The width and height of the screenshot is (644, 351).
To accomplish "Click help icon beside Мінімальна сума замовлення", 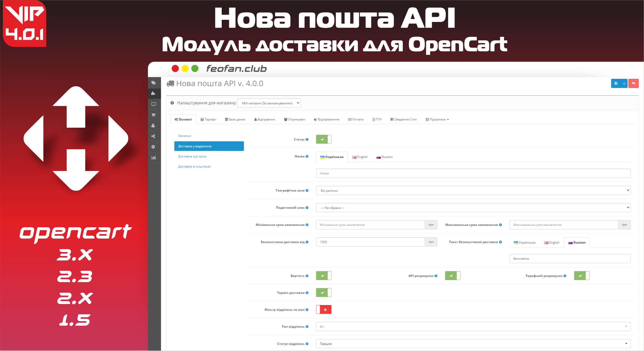I will click(307, 225).
